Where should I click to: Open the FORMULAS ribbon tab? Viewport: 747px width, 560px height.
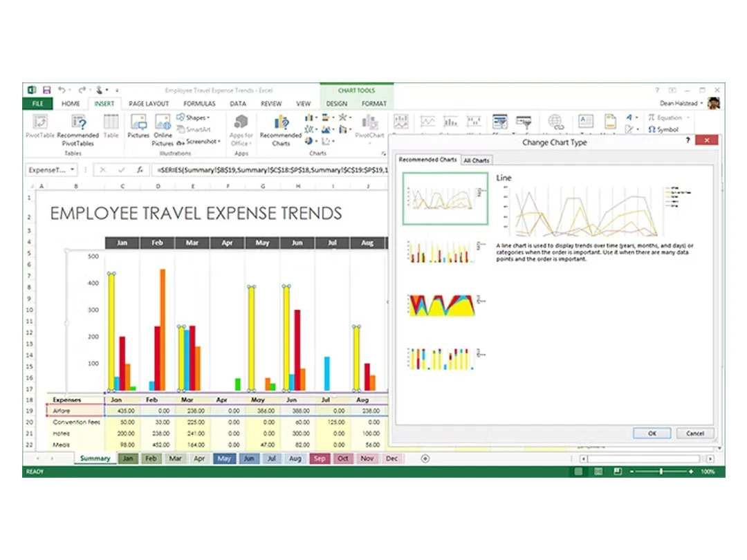click(x=199, y=103)
